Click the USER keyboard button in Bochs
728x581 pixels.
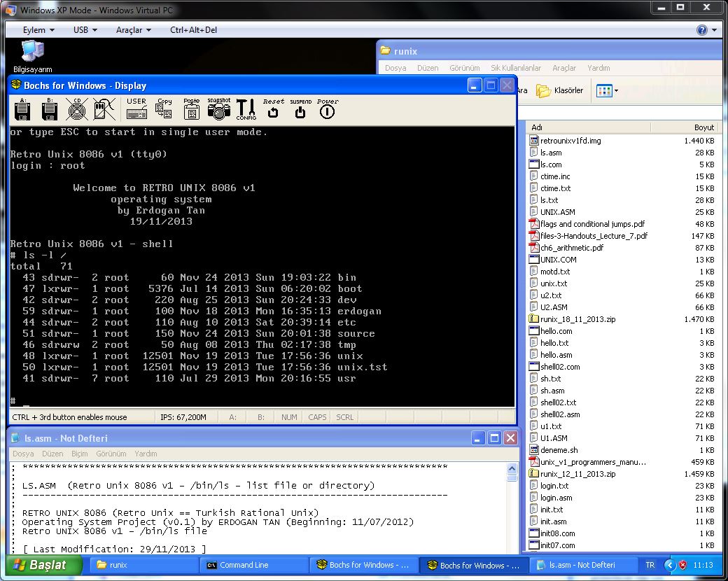[x=136, y=108]
